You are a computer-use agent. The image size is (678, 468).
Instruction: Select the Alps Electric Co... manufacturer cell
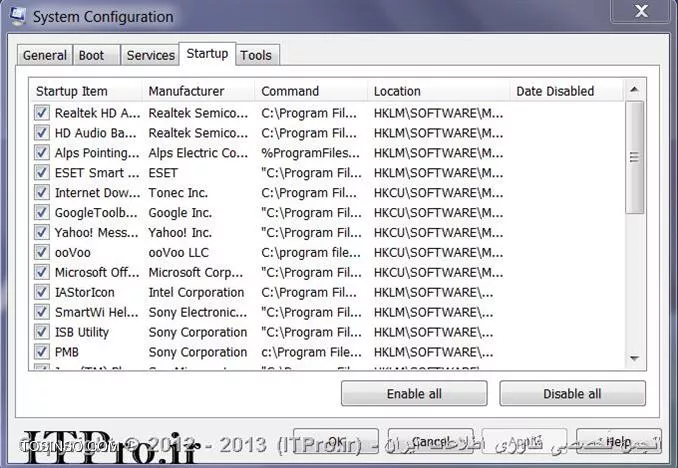pyautogui.click(x=198, y=153)
